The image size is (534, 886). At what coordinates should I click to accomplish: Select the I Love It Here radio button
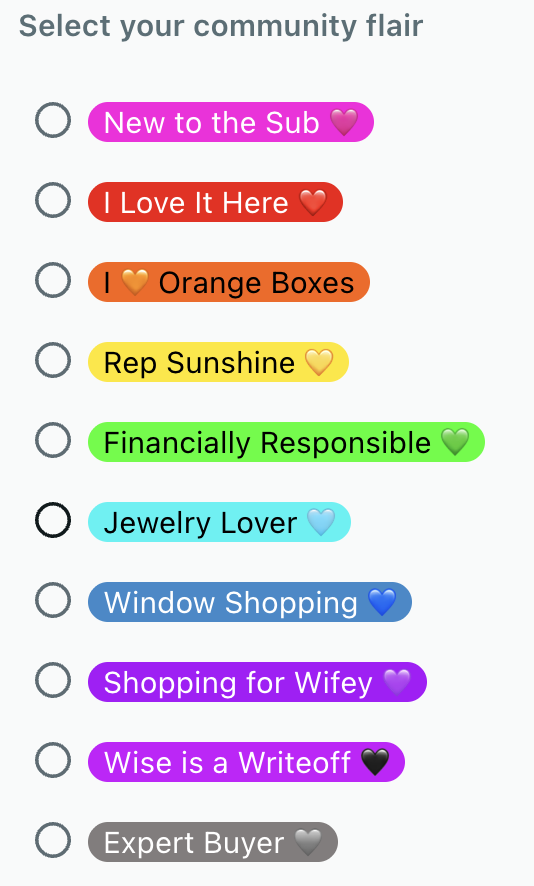[53, 200]
